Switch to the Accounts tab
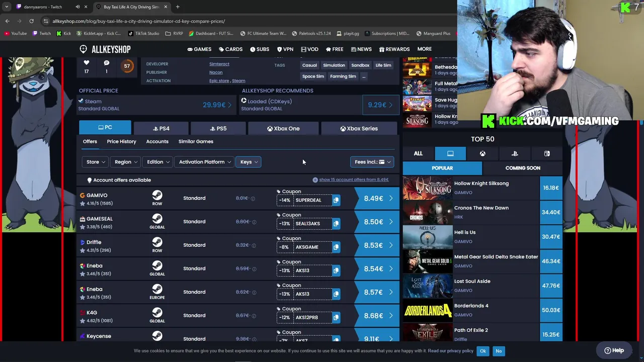The height and width of the screenshot is (362, 644). (157, 141)
